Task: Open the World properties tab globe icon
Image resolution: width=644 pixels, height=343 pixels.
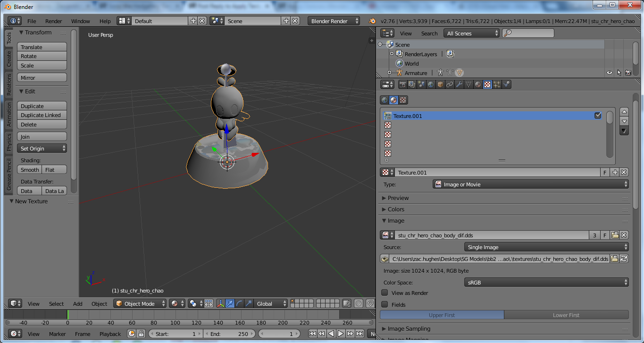Action: (x=431, y=85)
